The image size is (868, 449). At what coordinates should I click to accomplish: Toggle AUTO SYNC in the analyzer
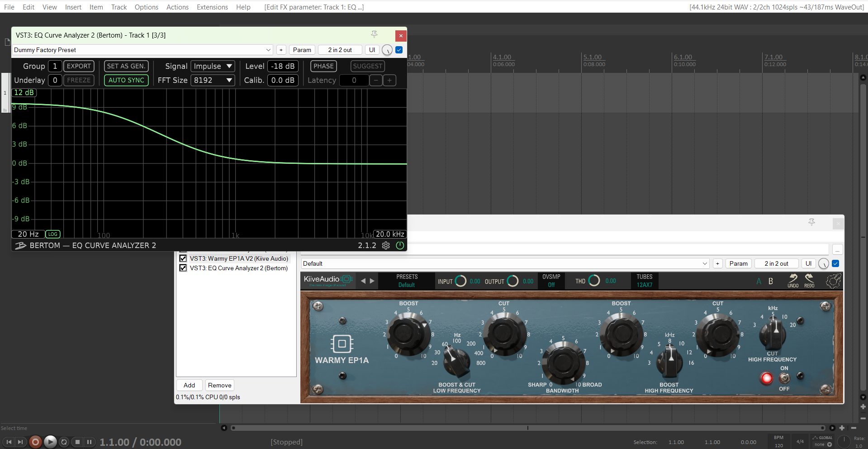(126, 80)
